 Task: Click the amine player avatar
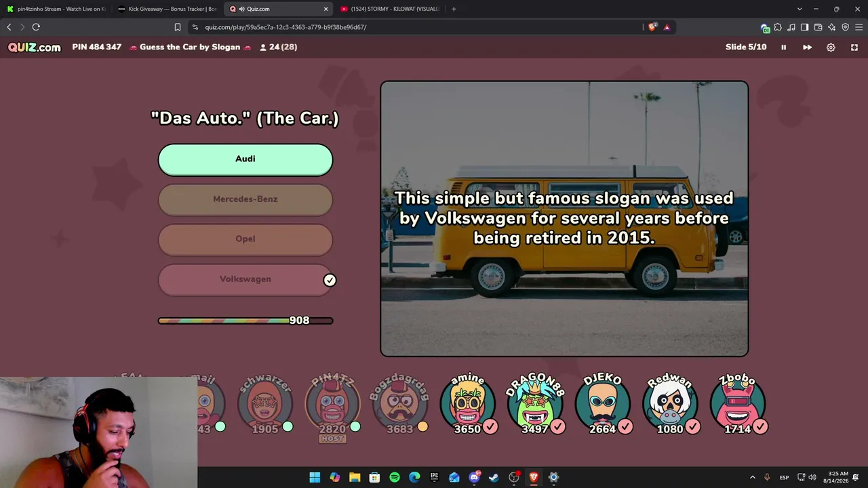click(467, 405)
